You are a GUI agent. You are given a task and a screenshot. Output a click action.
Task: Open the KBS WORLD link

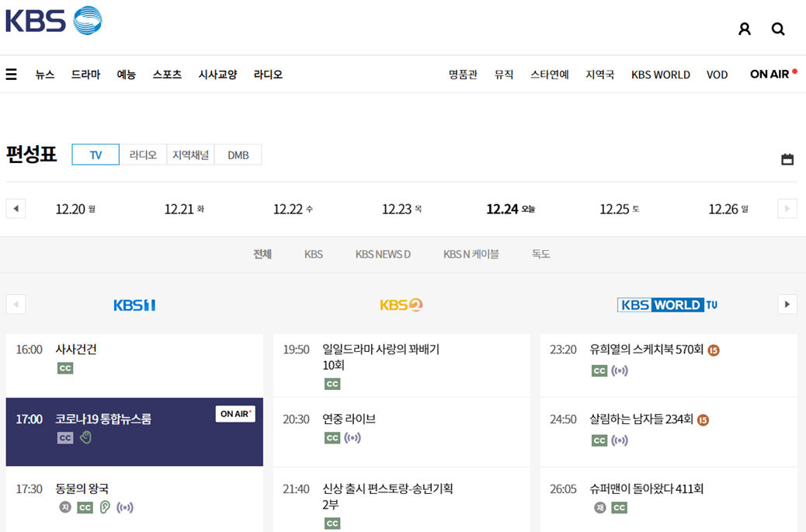(x=660, y=75)
